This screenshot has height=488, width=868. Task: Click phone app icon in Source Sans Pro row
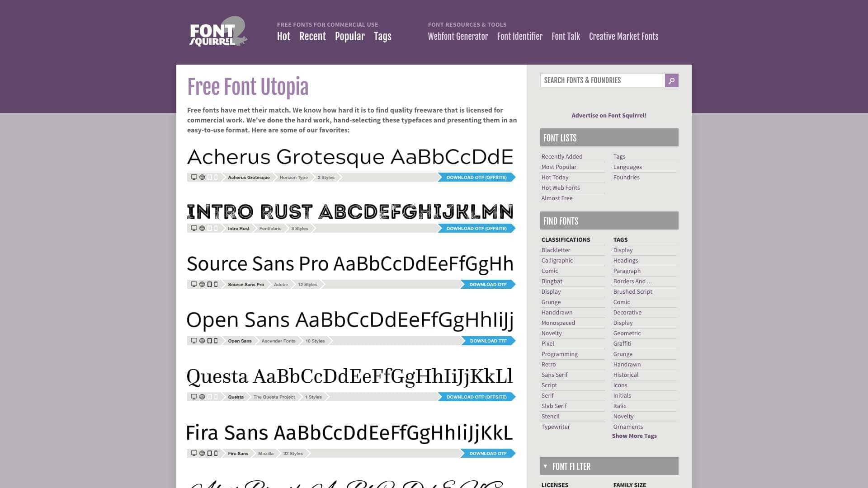(x=216, y=284)
